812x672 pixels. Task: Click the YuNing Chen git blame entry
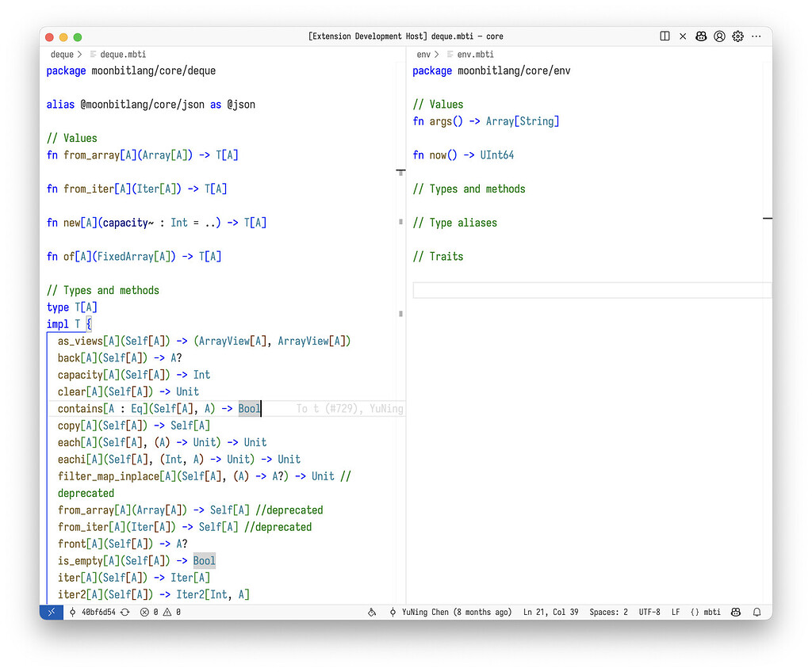(450, 613)
